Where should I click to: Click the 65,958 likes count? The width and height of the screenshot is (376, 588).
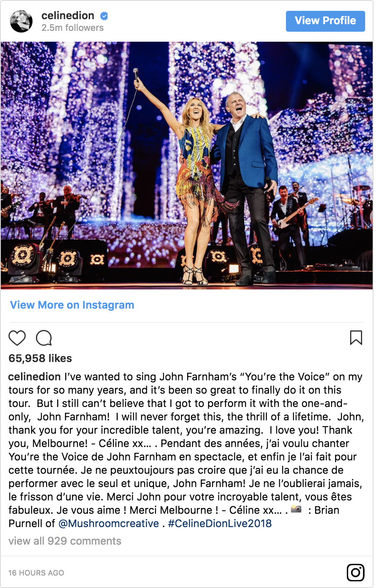[40, 358]
